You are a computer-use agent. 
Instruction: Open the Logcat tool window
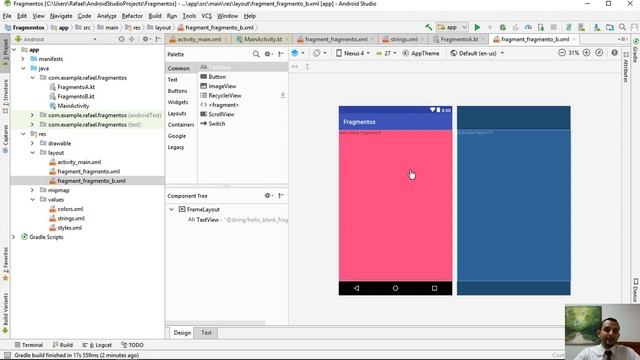[97, 345]
